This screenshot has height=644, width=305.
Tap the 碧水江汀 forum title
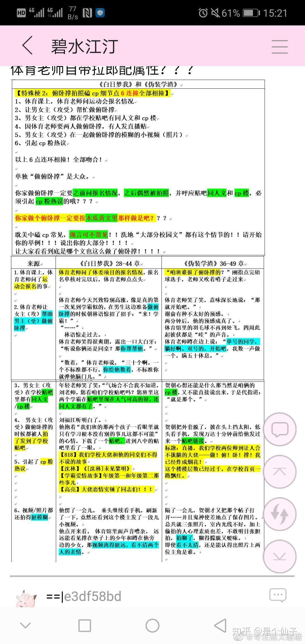coord(85,46)
